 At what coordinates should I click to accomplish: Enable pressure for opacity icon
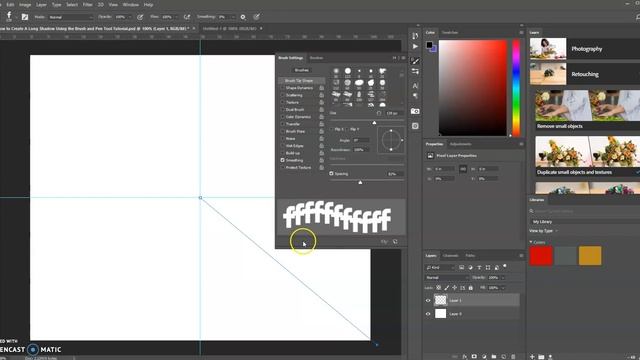pyautogui.click(x=140, y=17)
